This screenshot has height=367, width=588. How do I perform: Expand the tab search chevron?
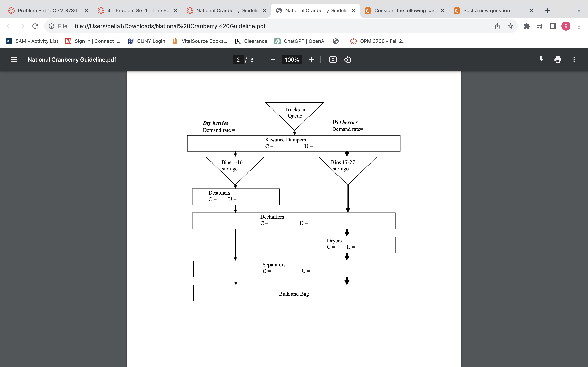(x=579, y=11)
